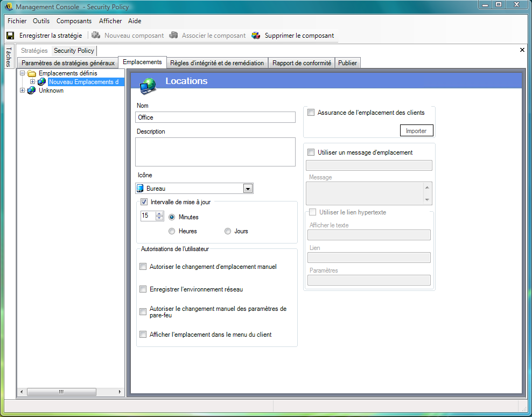The height and width of the screenshot is (417, 532).
Task: Expand the Nouveau Emplacements tree node
Action: 32,82
